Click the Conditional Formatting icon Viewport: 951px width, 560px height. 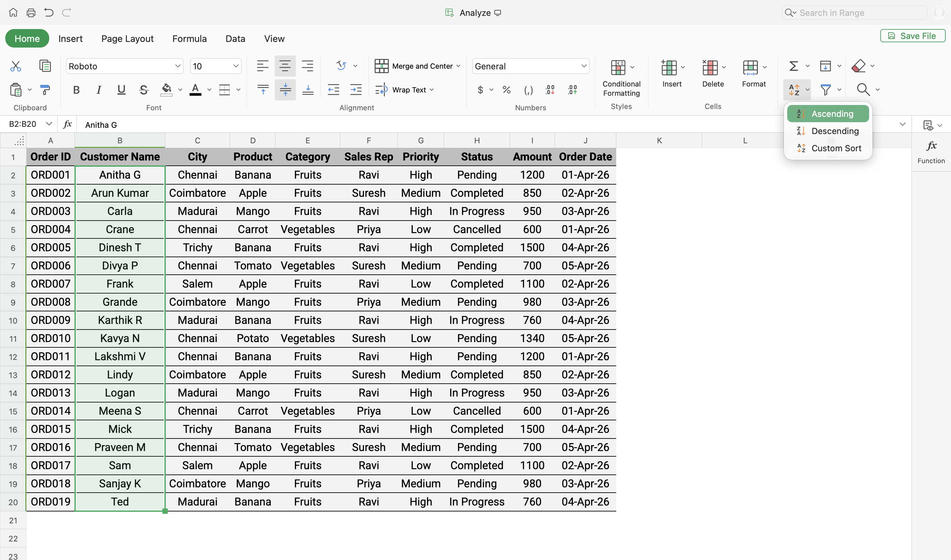coord(618,68)
